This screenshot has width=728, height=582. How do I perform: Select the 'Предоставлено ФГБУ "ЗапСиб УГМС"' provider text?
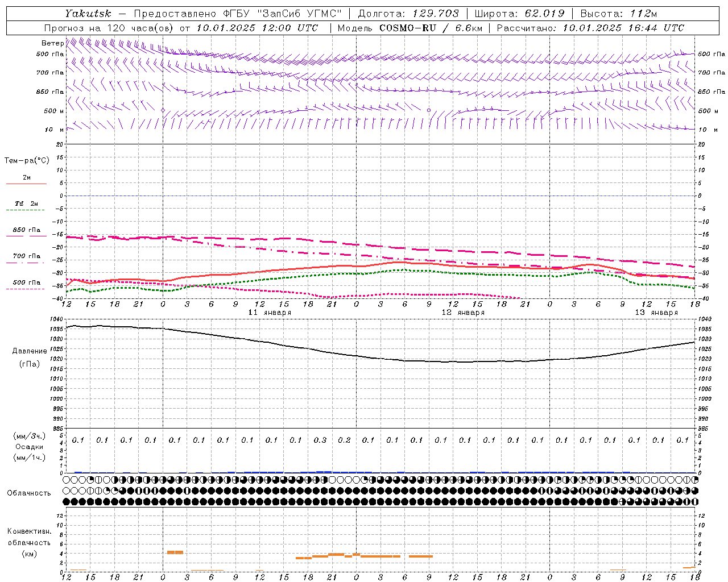[237, 14]
